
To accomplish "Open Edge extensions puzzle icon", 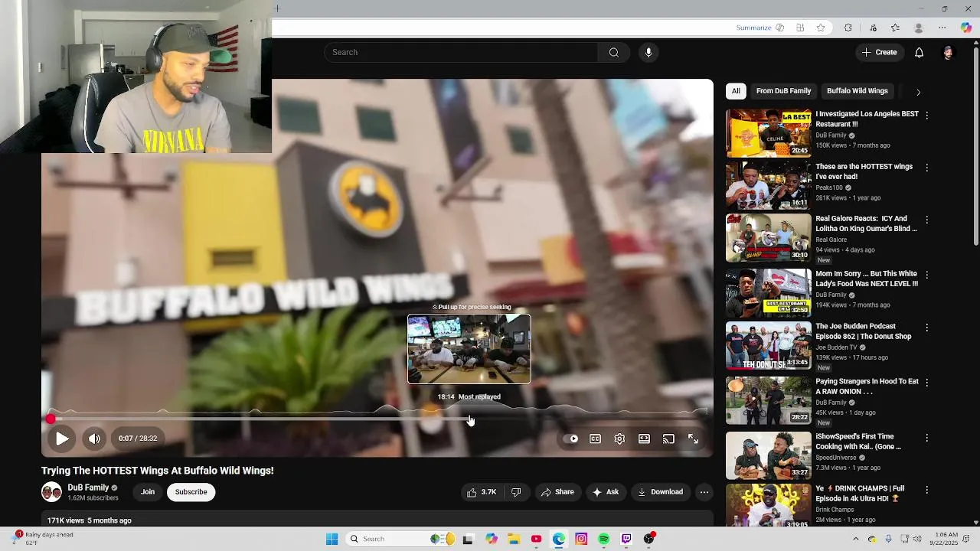I will 848,28.
